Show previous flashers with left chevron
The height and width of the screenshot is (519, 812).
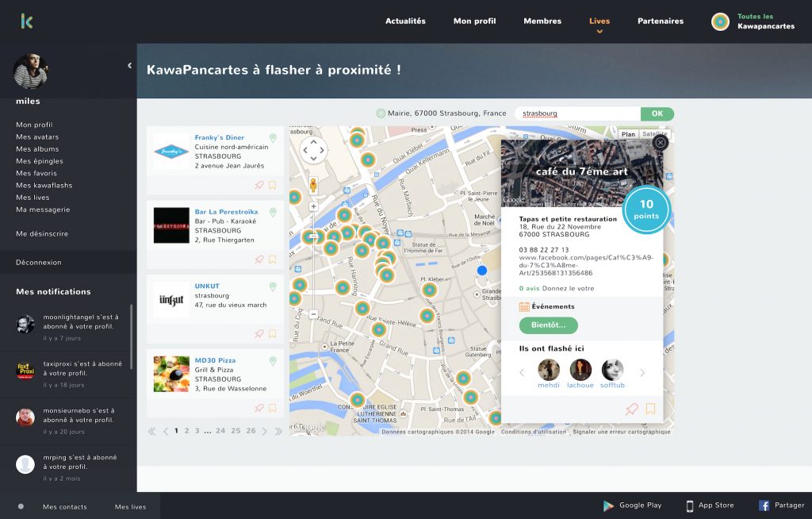click(x=522, y=372)
